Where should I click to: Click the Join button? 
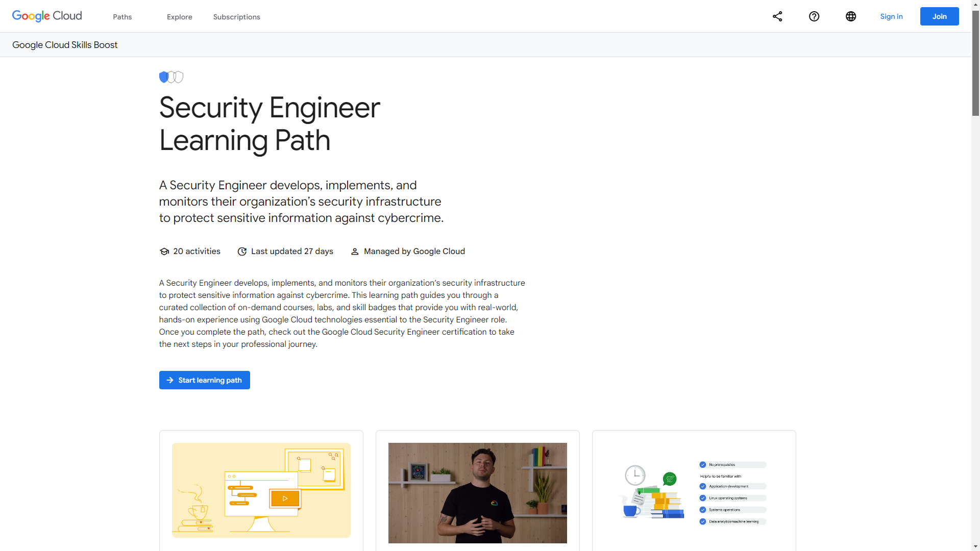point(940,16)
